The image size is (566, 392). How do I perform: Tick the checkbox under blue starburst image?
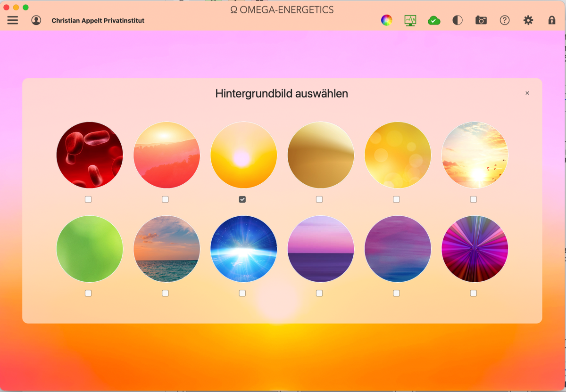point(242,293)
